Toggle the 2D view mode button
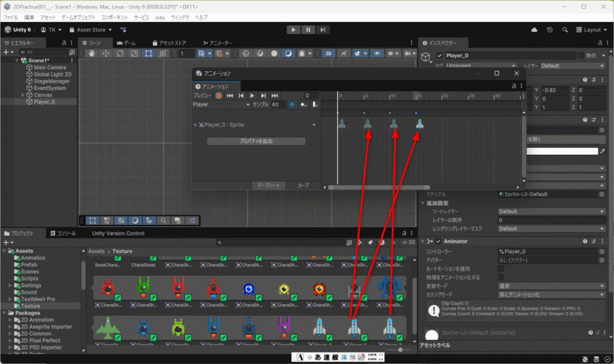Screen dimensions: 614x364 [x=328, y=53]
